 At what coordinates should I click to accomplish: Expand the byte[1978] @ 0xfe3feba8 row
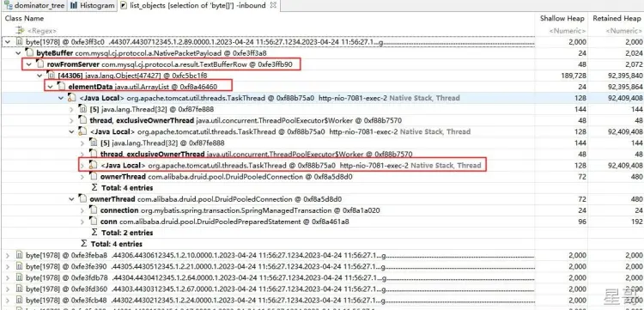[x=8, y=255]
